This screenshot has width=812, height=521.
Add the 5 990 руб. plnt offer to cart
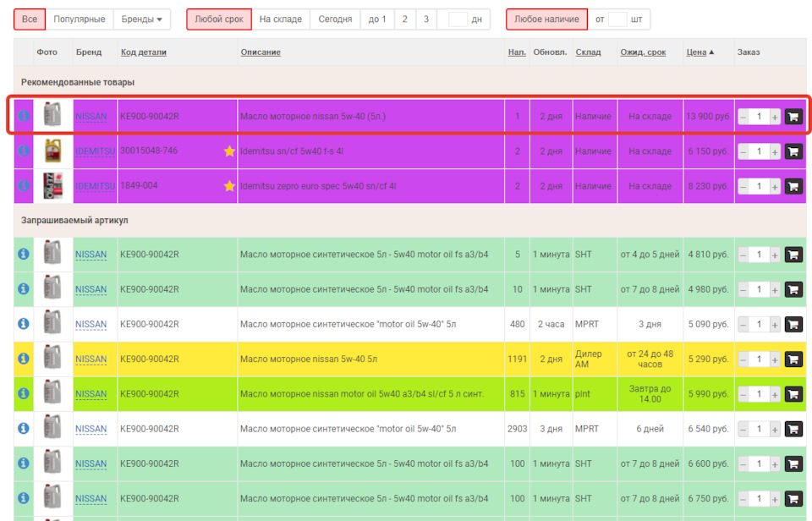[x=793, y=394]
